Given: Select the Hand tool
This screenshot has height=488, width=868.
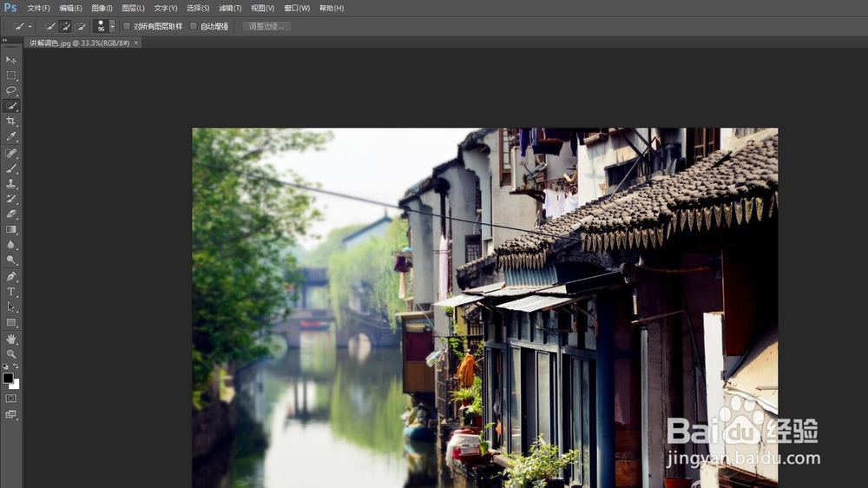Looking at the screenshot, I should point(11,339).
